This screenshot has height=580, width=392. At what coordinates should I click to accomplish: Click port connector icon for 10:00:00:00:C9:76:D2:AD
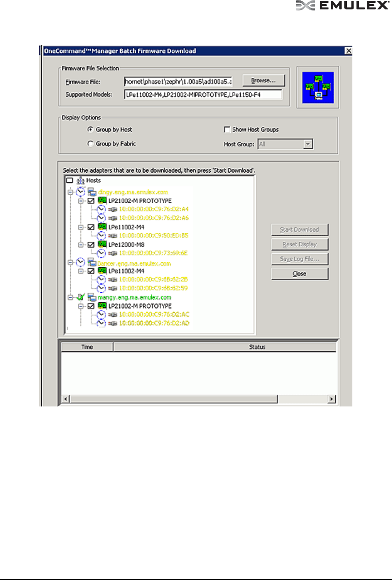tap(113, 323)
